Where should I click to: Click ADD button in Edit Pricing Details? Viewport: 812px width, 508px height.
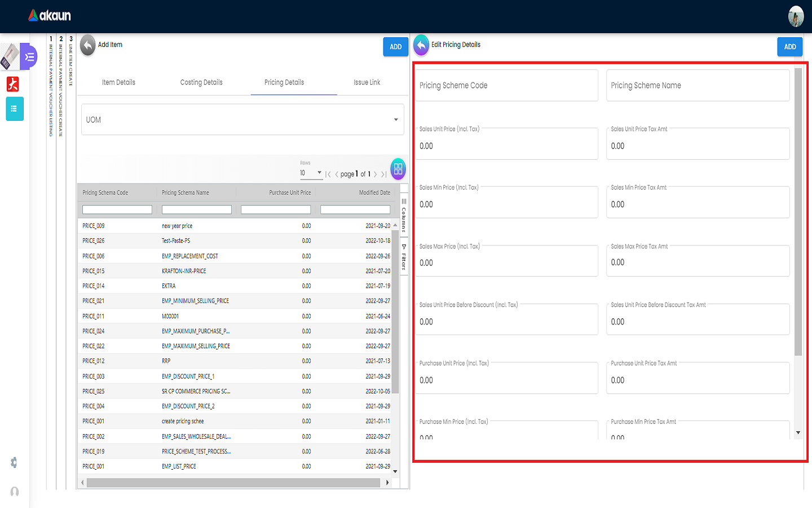click(789, 47)
